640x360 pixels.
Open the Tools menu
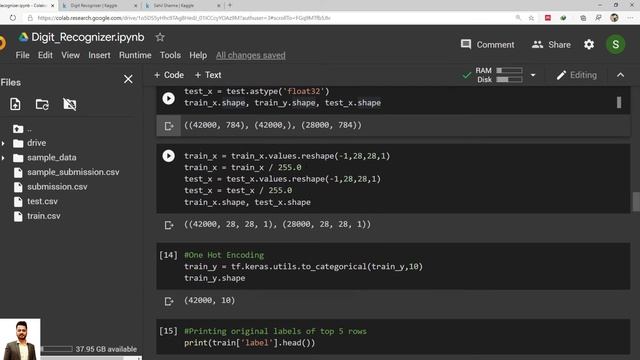click(170, 55)
